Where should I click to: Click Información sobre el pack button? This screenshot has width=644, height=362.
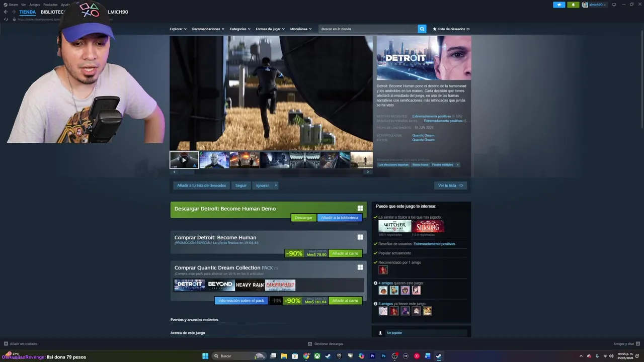[241, 301]
